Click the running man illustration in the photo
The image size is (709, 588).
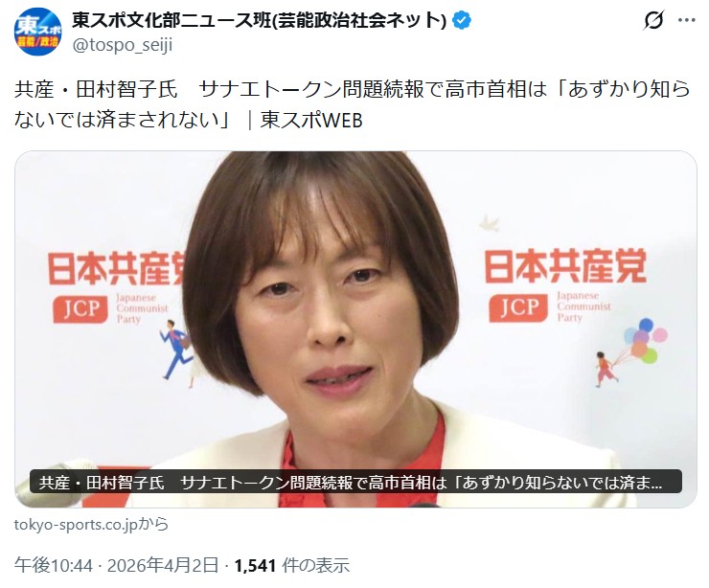[175, 350]
